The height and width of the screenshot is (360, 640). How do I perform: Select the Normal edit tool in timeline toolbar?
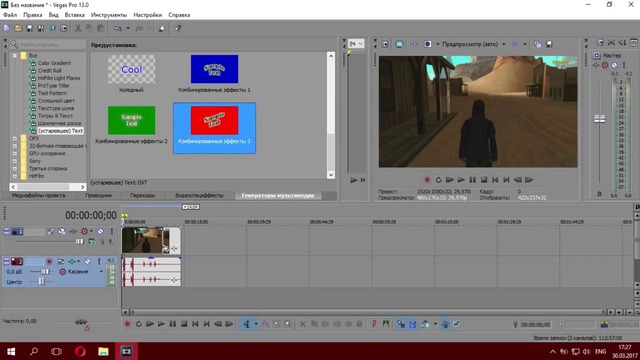tap(247, 324)
